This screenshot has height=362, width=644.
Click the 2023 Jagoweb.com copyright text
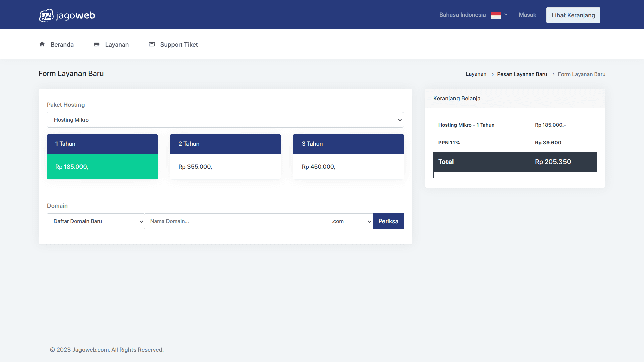[107, 350]
